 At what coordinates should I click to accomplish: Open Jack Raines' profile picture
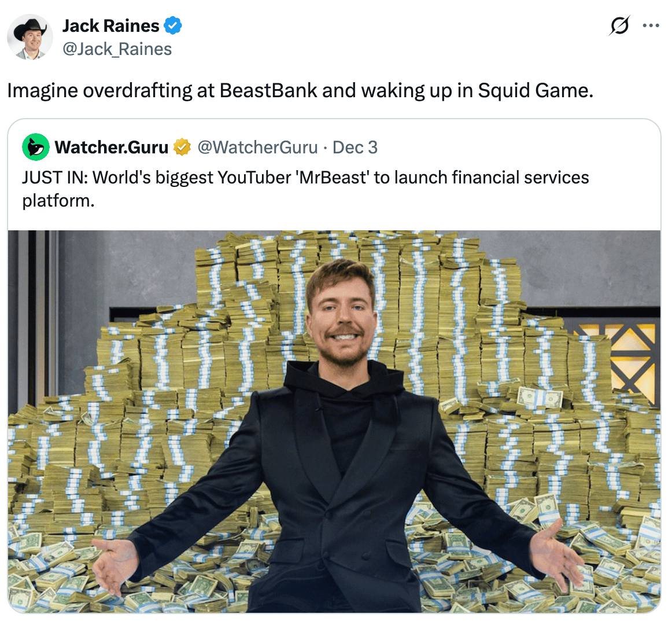(x=30, y=37)
